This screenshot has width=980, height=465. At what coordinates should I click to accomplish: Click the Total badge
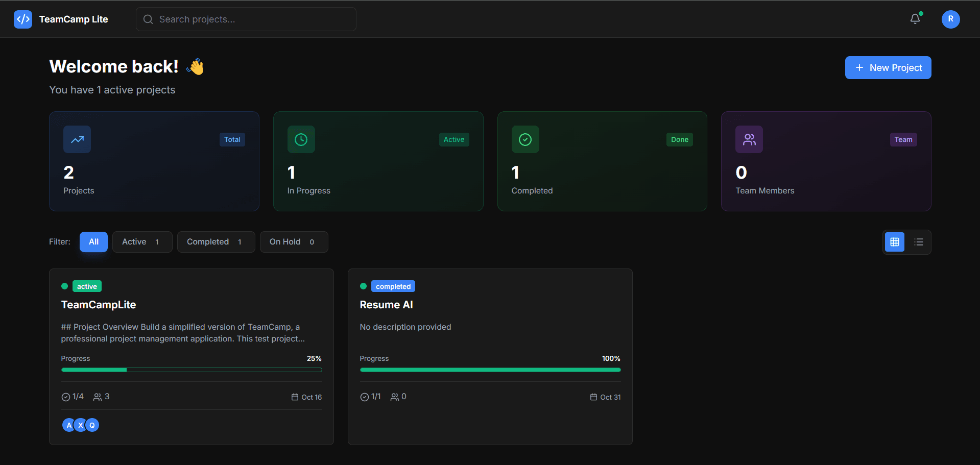[232, 139]
